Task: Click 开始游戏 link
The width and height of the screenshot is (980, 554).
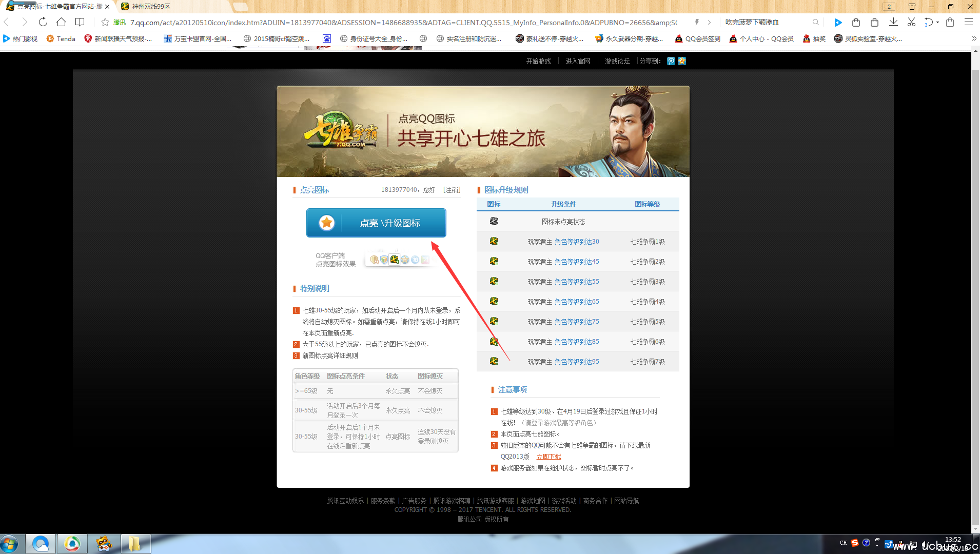Action: [x=538, y=61]
